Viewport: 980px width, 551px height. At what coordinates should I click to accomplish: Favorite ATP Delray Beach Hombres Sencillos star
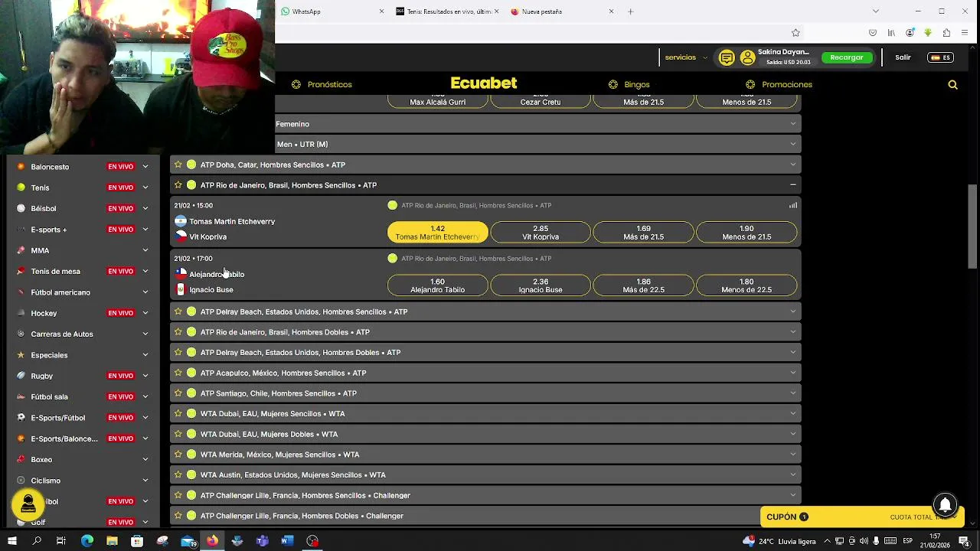[178, 311]
